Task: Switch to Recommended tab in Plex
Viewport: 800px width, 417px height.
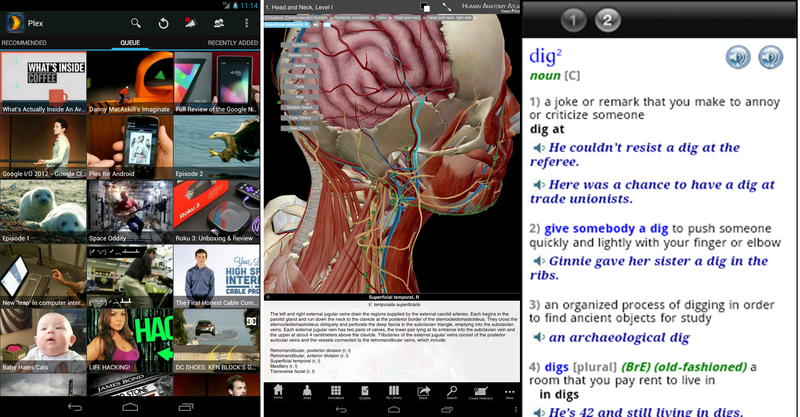Action: pyautogui.click(x=23, y=43)
